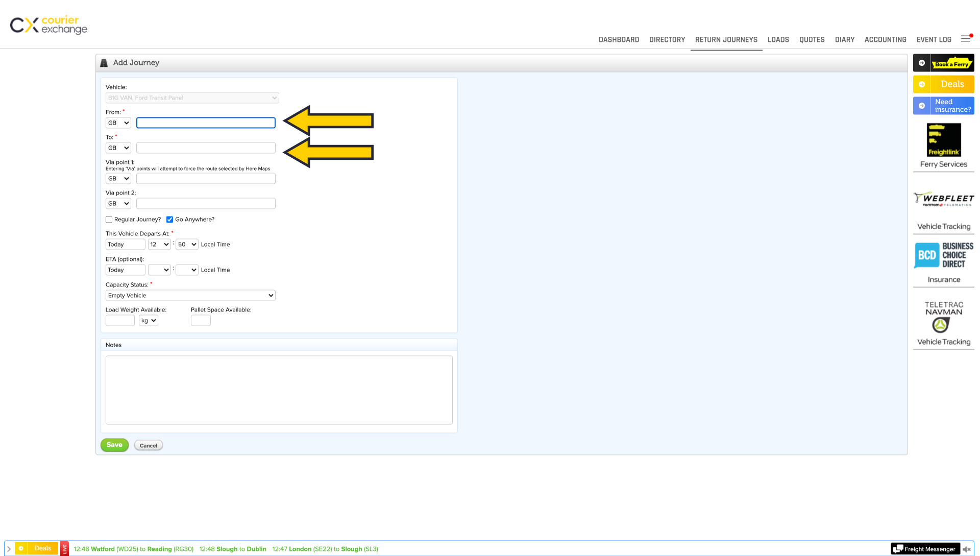
Task: Go to the Dashboard menu item
Action: tap(619, 40)
